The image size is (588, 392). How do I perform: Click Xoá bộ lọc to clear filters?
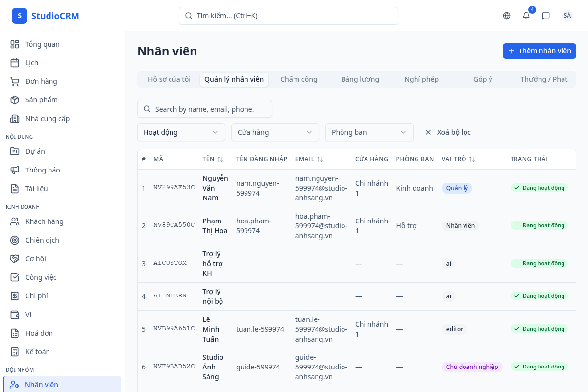[x=448, y=132]
